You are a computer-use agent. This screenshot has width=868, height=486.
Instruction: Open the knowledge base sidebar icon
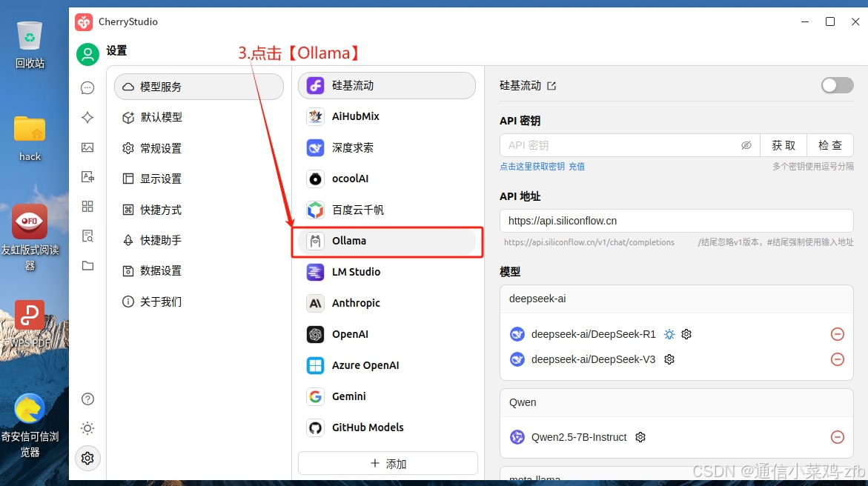(x=87, y=236)
